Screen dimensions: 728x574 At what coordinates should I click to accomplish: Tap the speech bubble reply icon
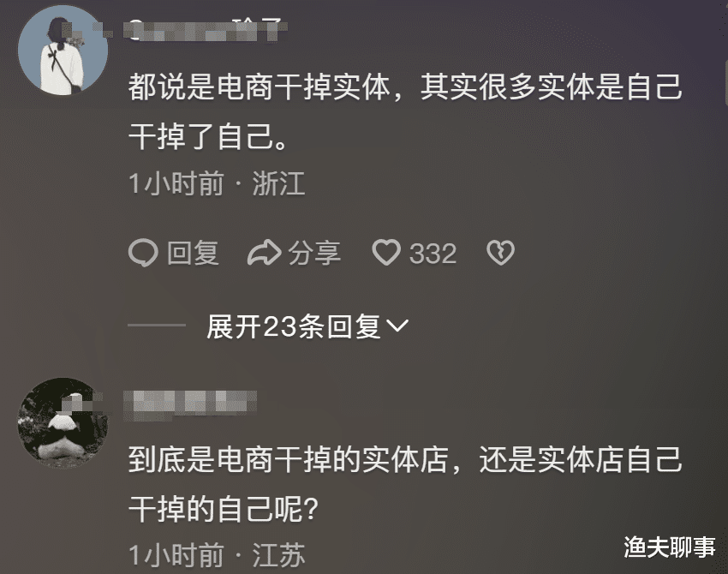[143, 253]
